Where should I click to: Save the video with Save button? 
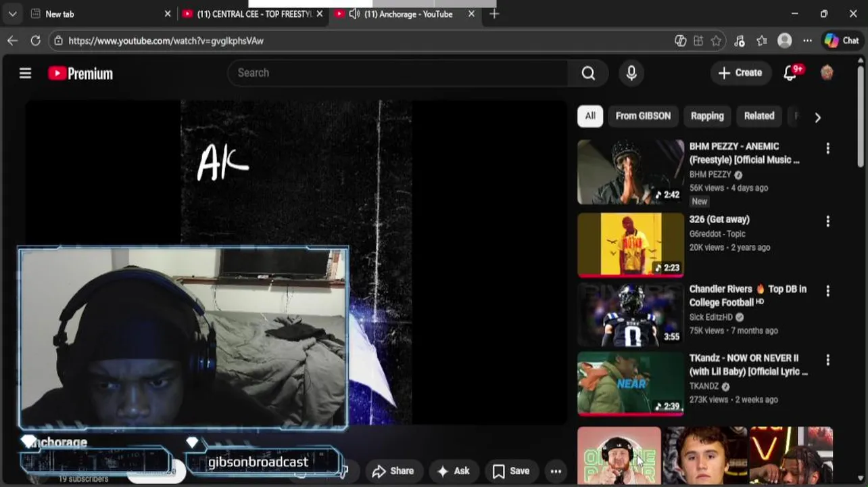tap(511, 471)
